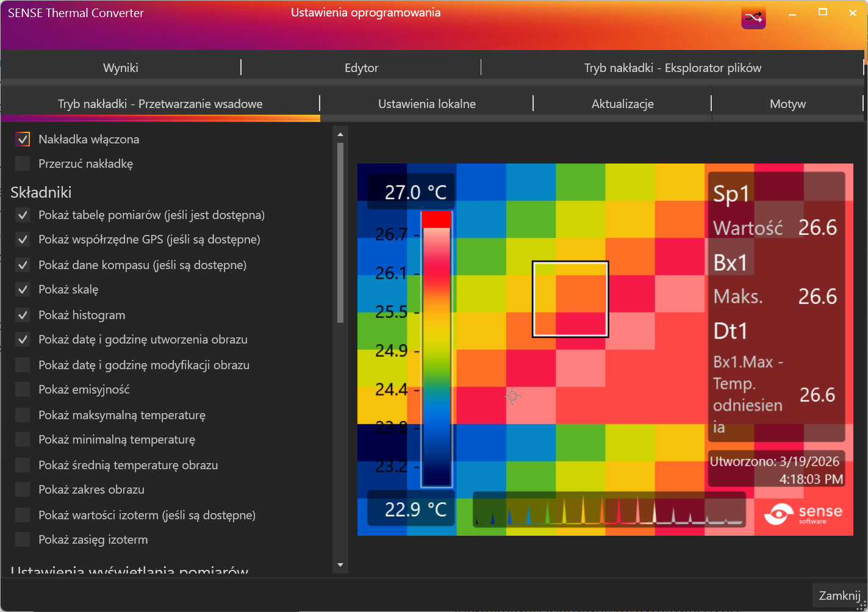The width and height of the screenshot is (868, 612).
Task: Open the 'Ustawienia lokalne' tab
Action: pyautogui.click(x=426, y=104)
